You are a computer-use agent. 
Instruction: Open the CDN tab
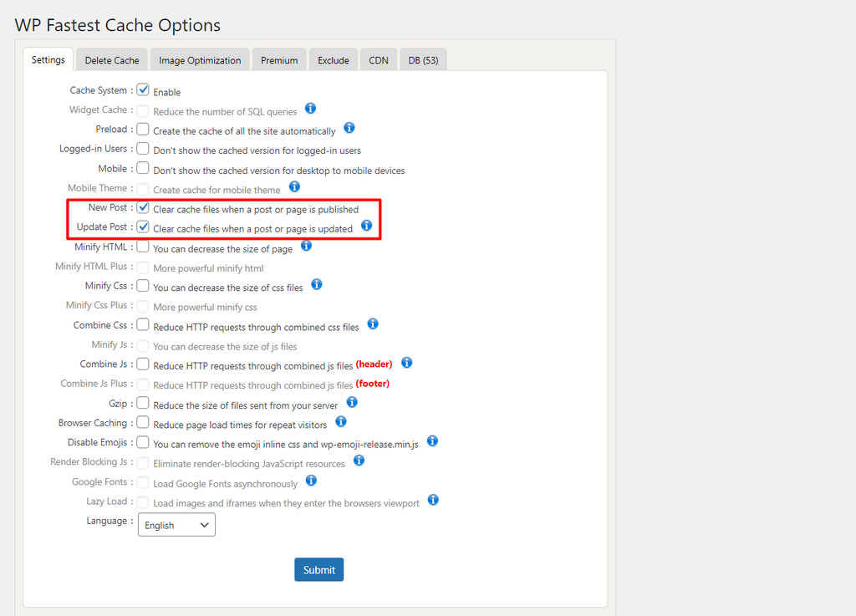point(378,59)
